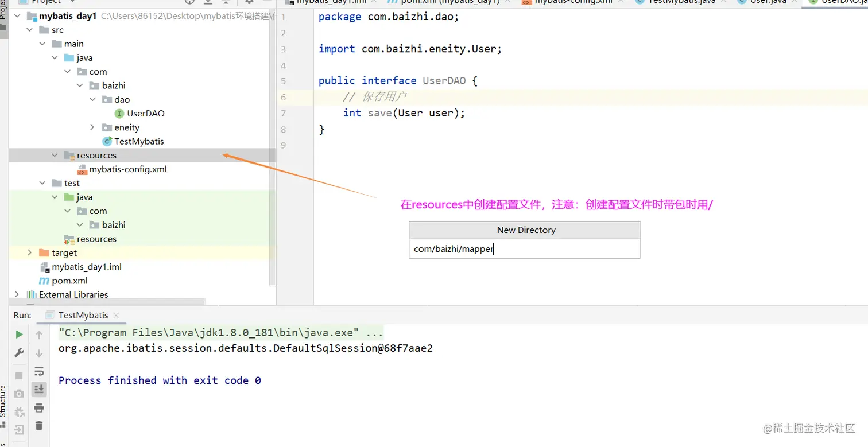This screenshot has height=447, width=868.
Task: Click the '// 保存用户' comment line
Action: point(375,97)
